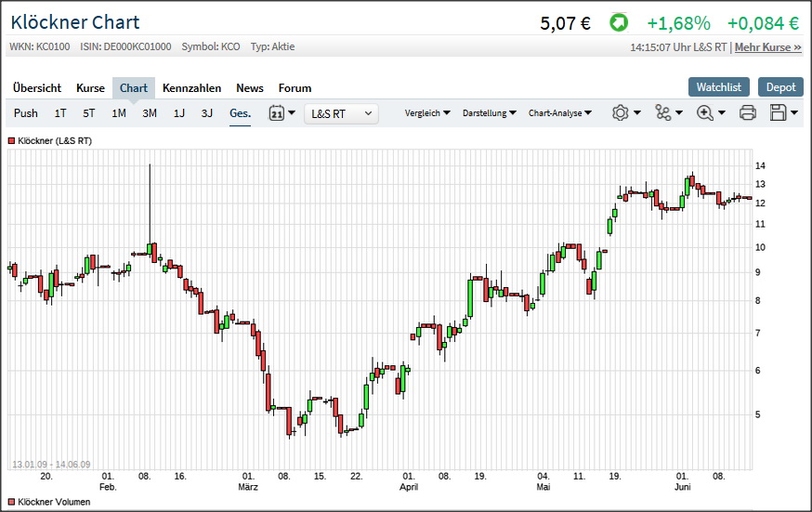Click the zoom magnifier icon
Viewport: 812px width, 512px height.
(705, 112)
